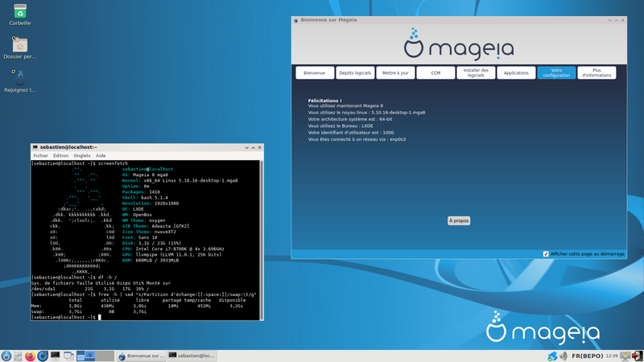Screen dimensions: 644x362
Task: Open the Édition menu in the terminal
Action: pos(61,155)
